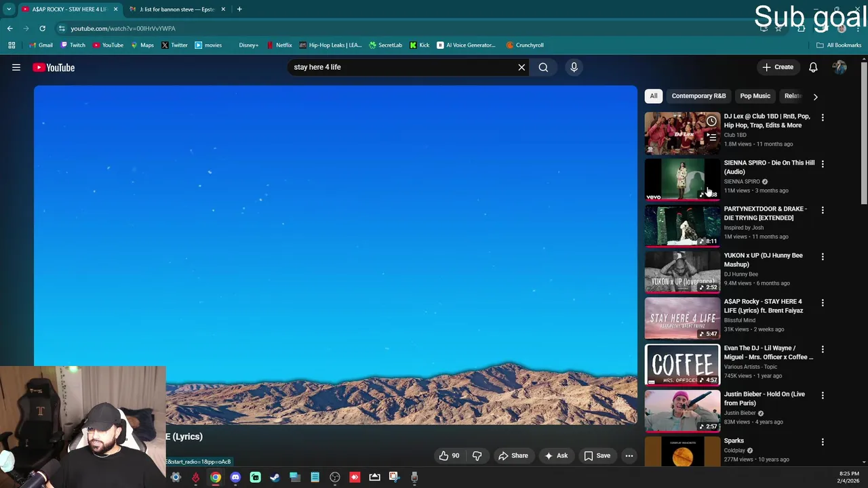Click the Ask button
The image size is (868, 488).
coord(556,455)
